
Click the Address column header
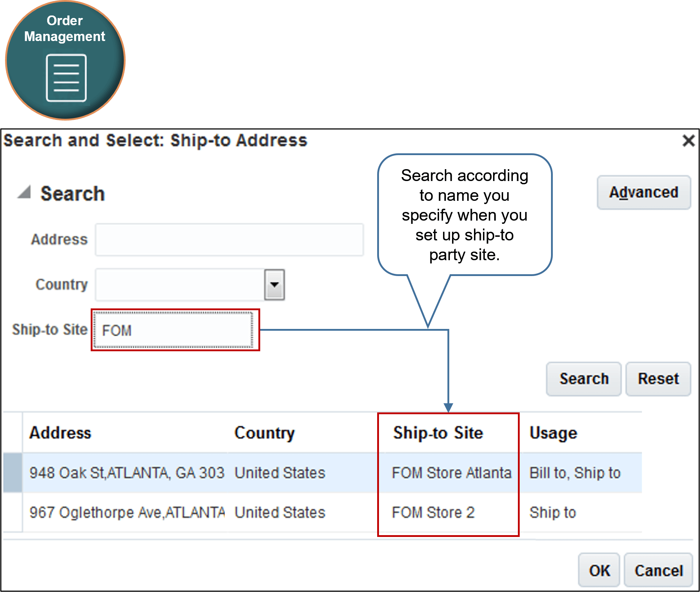(x=60, y=433)
